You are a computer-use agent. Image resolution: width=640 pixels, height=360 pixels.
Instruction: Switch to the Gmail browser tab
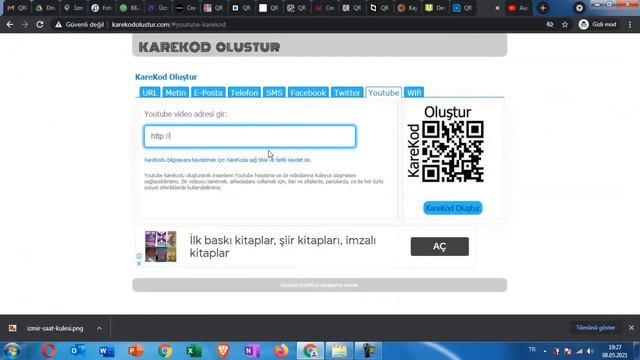pyautogui.click(x=17, y=8)
